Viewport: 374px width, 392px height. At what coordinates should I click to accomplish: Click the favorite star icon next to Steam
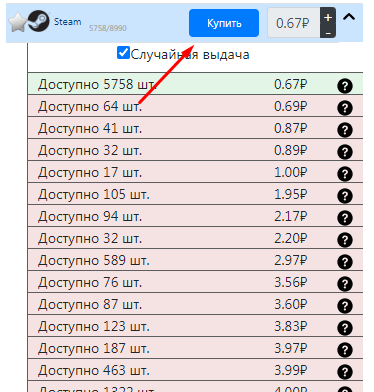(x=17, y=23)
